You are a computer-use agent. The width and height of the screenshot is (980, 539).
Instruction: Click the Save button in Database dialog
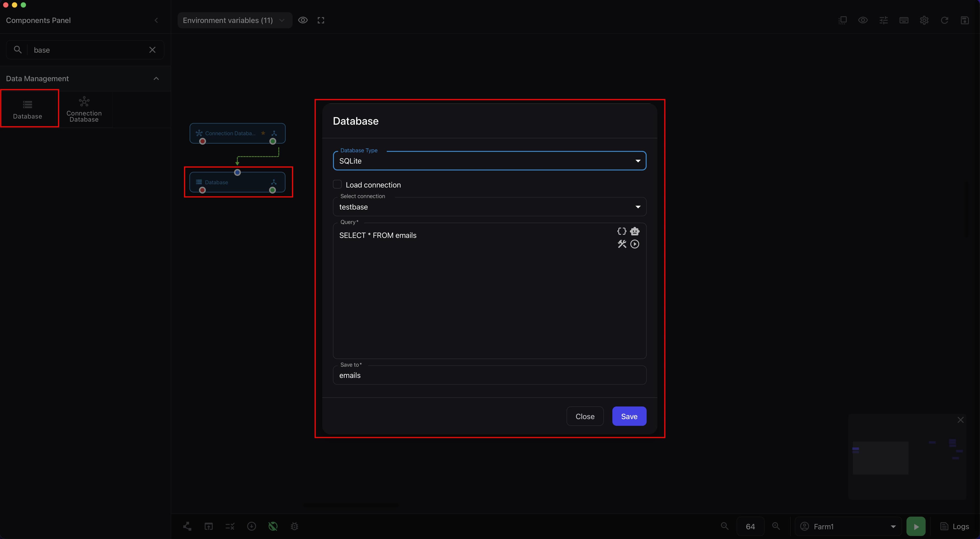pyautogui.click(x=629, y=416)
